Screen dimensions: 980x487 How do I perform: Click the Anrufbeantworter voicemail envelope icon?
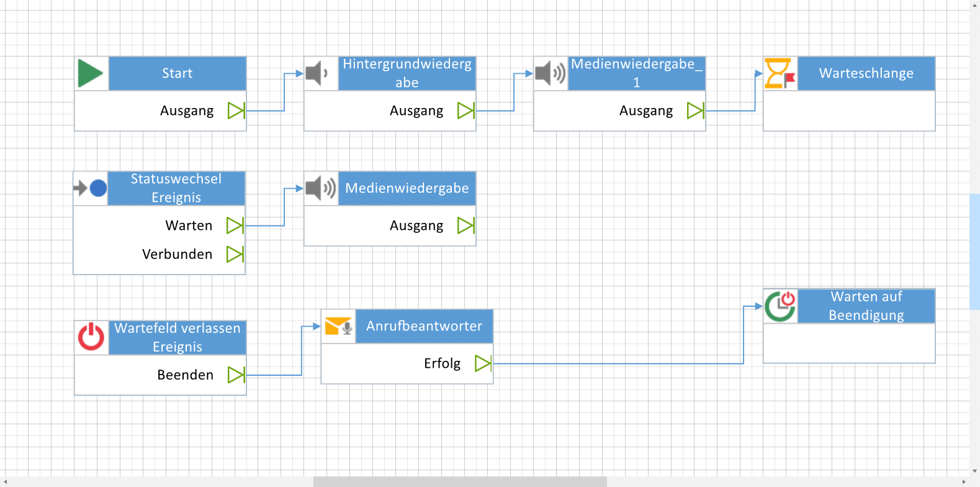coord(339,326)
